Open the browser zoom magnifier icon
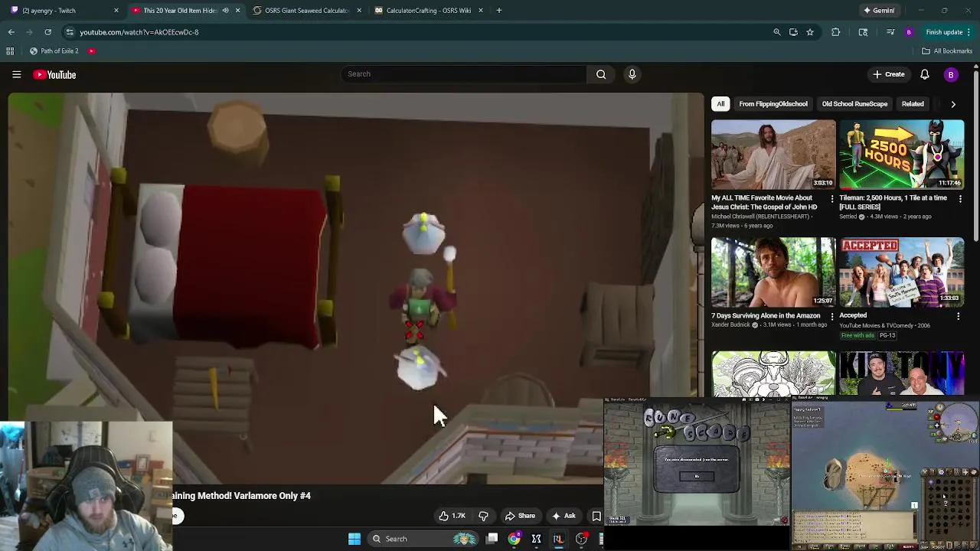Image resolution: width=980 pixels, height=551 pixels. pyautogui.click(x=776, y=32)
